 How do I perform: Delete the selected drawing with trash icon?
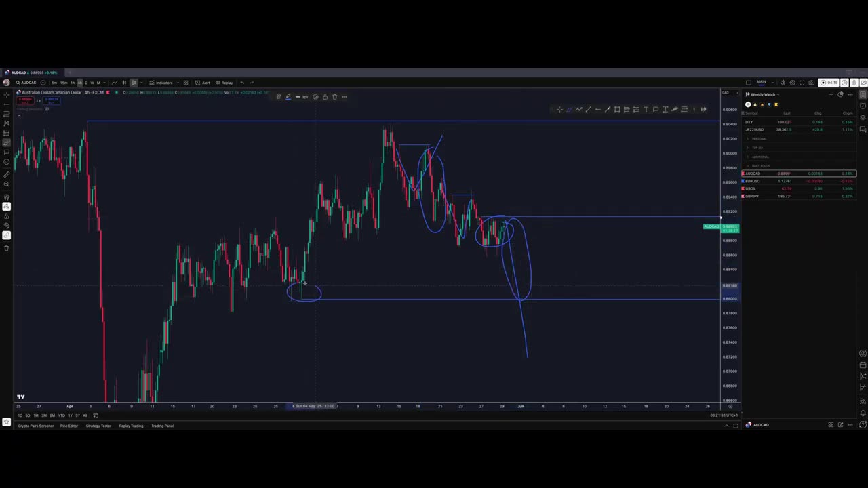pyautogui.click(x=334, y=97)
